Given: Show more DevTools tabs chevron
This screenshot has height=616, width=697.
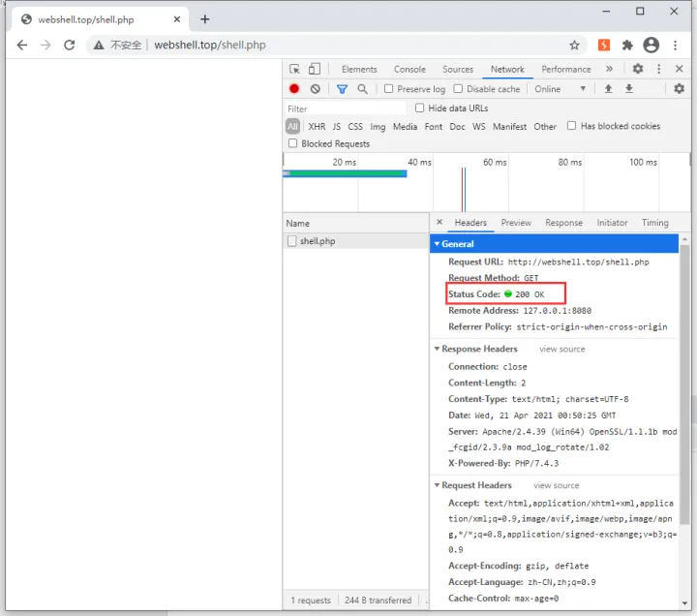Looking at the screenshot, I should (609, 69).
